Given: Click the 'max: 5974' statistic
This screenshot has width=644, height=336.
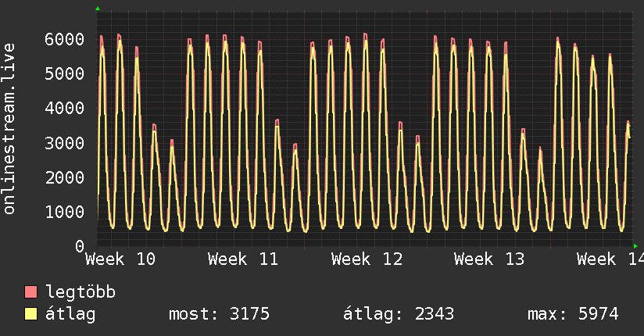Looking at the screenshot, I should pos(573,314).
